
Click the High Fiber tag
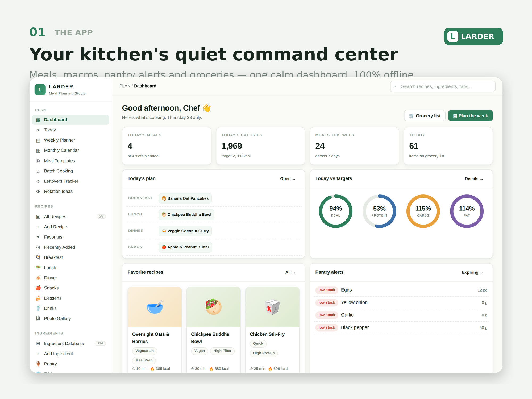point(222,351)
